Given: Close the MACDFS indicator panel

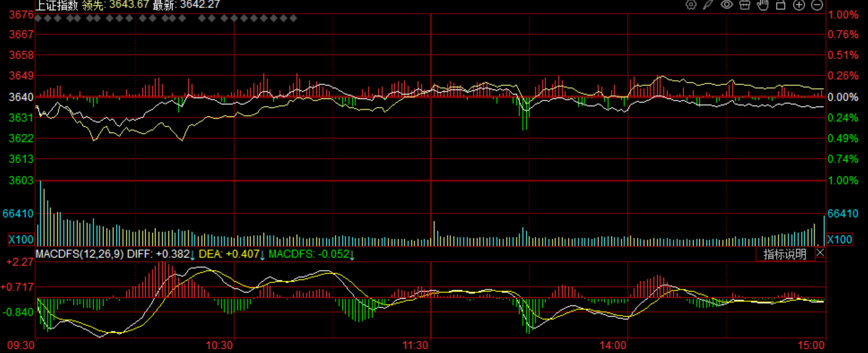Looking at the screenshot, I should click(x=820, y=253).
